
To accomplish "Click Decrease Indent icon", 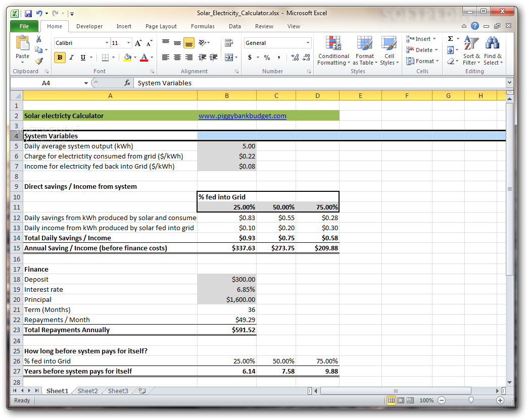I will (x=202, y=58).
